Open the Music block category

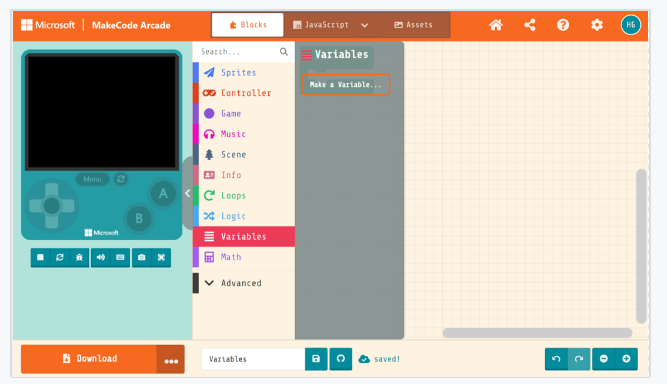click(244, 134)
